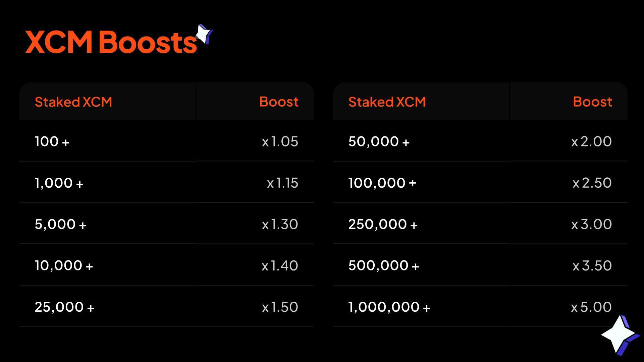
Task: Select the 250,000 + staked tier
Action: [383, 224]
